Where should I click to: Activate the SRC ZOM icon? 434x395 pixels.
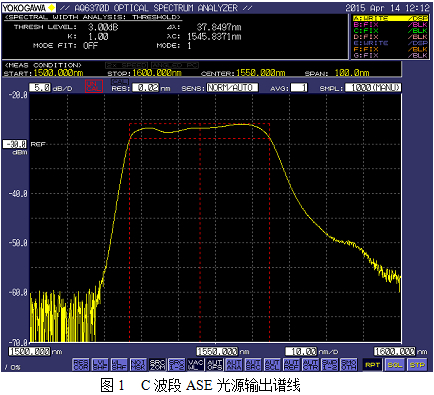157,365
